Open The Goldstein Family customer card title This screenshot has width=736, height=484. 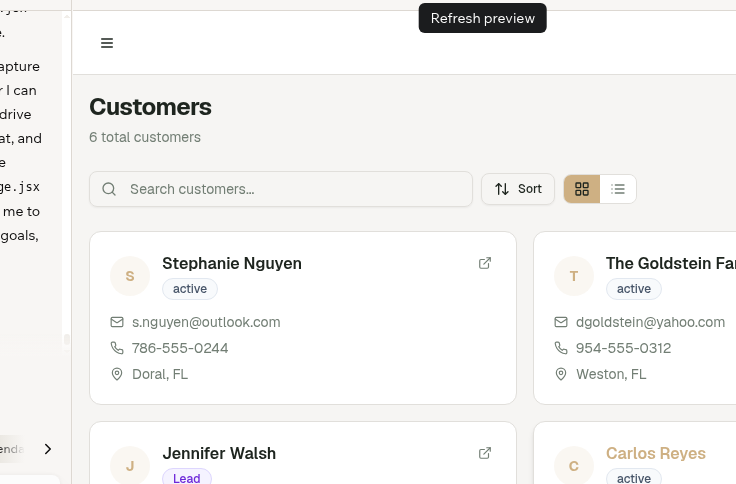[671, 263]
